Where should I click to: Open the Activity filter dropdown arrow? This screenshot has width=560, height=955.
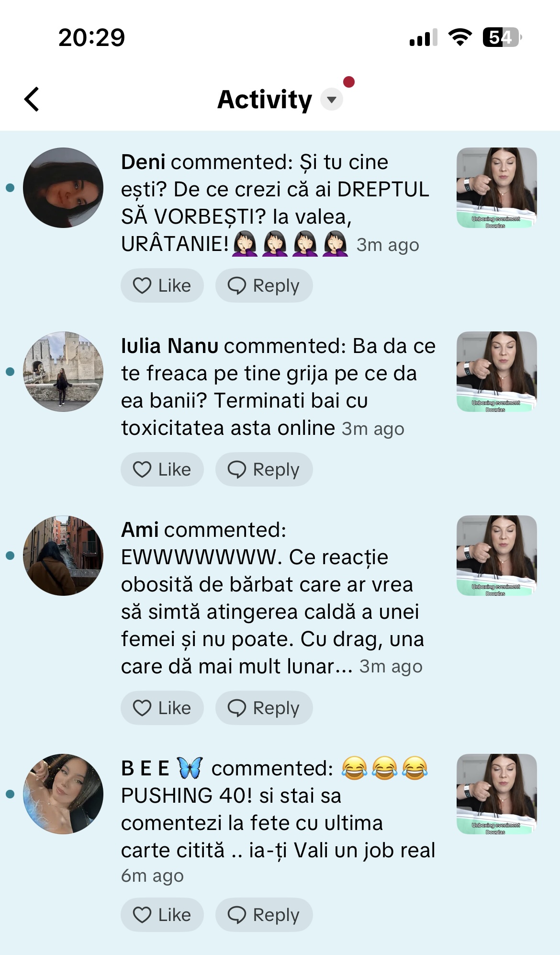pos(332,100)
